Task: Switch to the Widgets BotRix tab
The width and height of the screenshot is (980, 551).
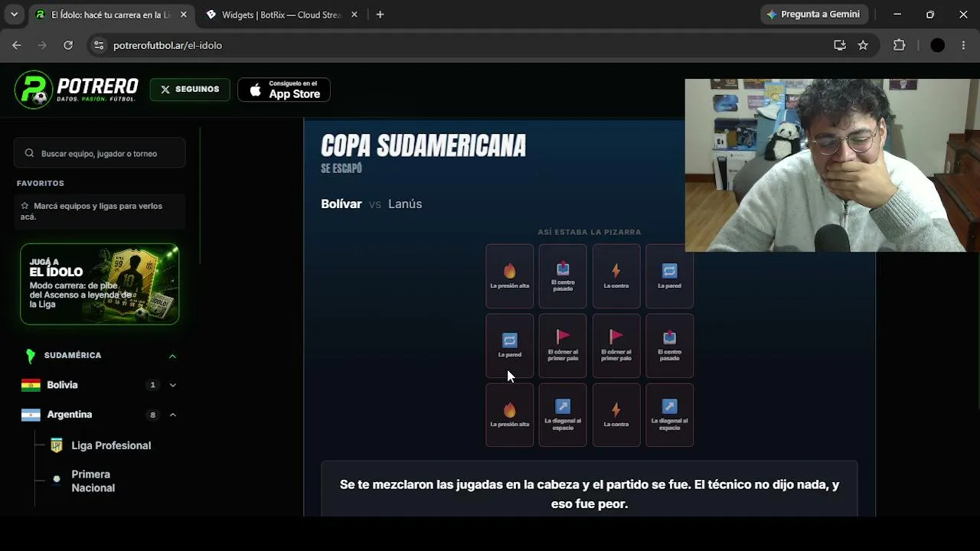Action: [x=282, y=15]
